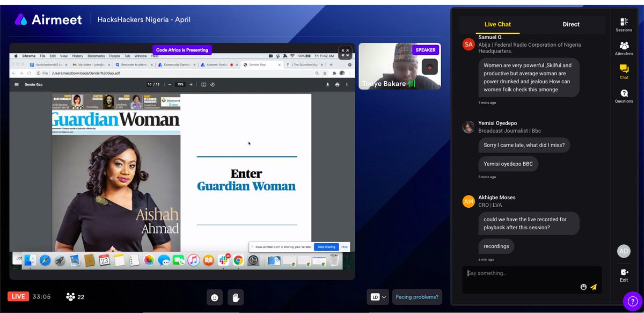
Task: Click the Music icon in dock
Action: (194, 260)
